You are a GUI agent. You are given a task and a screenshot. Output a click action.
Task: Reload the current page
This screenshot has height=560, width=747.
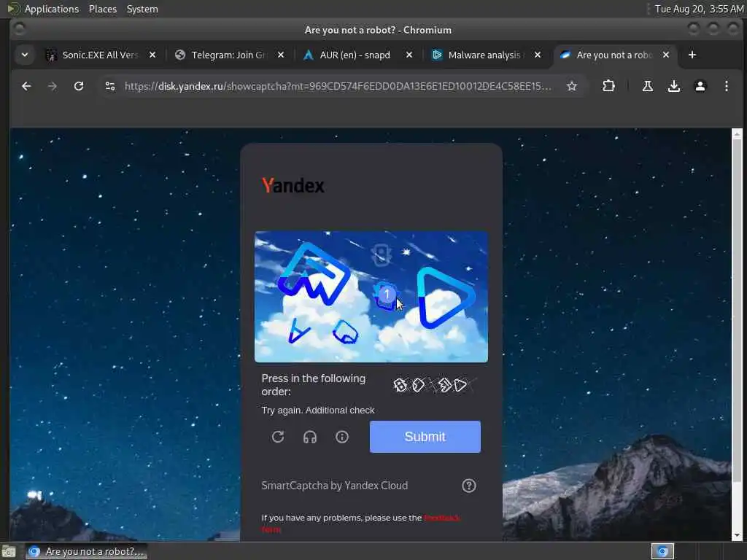[79, 86]
